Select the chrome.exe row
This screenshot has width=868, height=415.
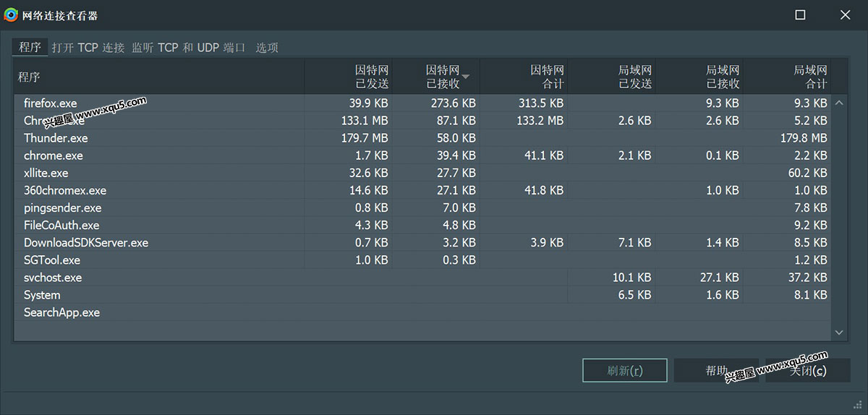[422, 155]
